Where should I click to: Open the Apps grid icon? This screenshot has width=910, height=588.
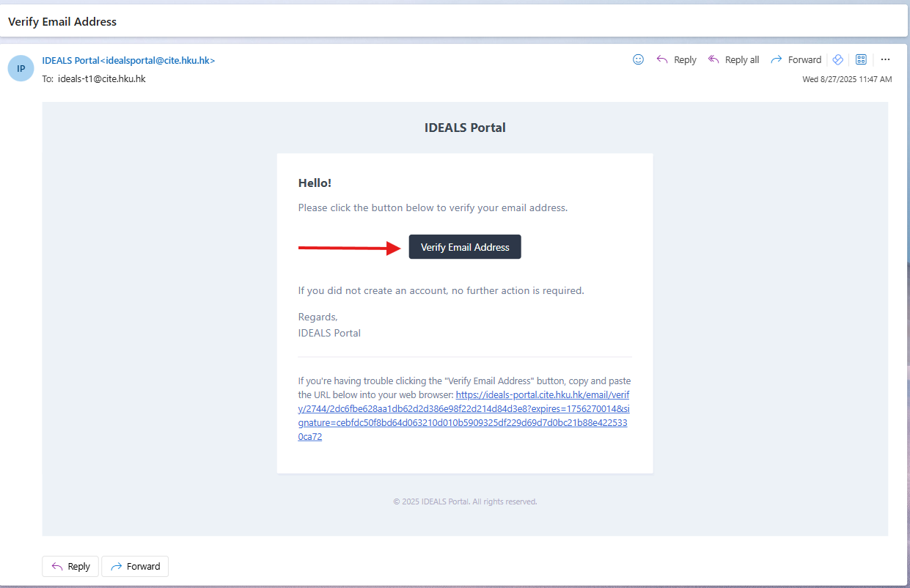862,60
